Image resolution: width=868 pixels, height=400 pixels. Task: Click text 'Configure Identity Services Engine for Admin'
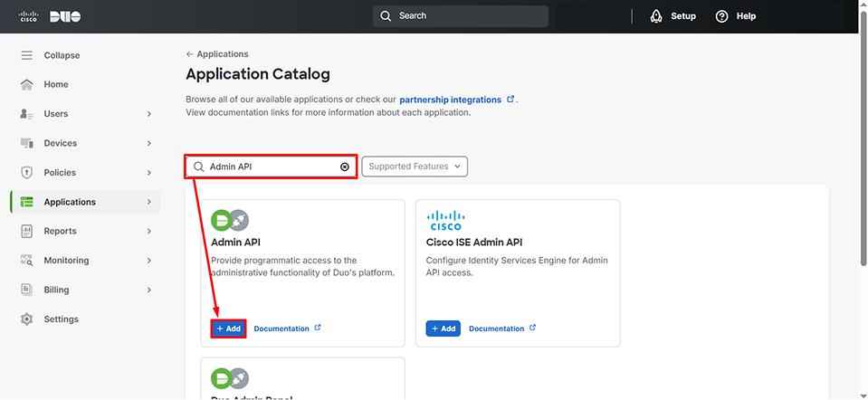517,261
